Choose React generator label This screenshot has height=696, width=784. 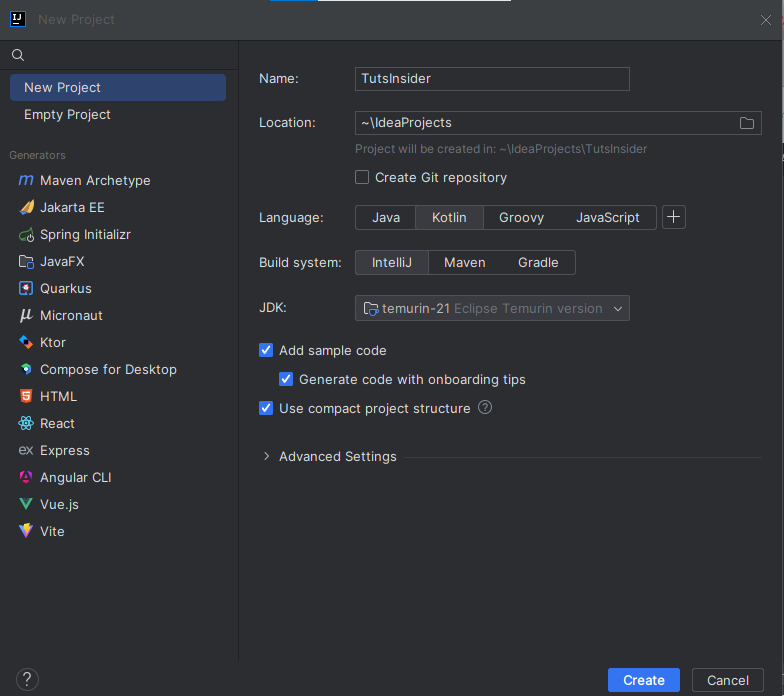[57, 424]
